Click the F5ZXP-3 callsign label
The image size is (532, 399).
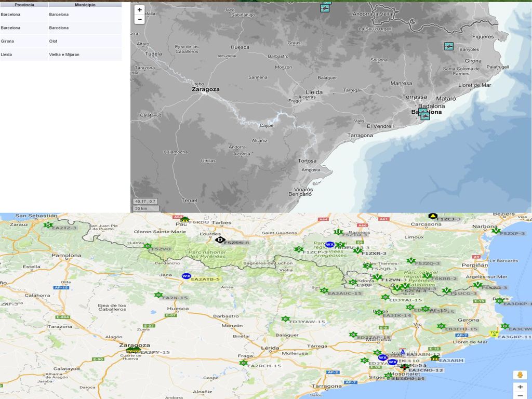[x=512, y=233]
